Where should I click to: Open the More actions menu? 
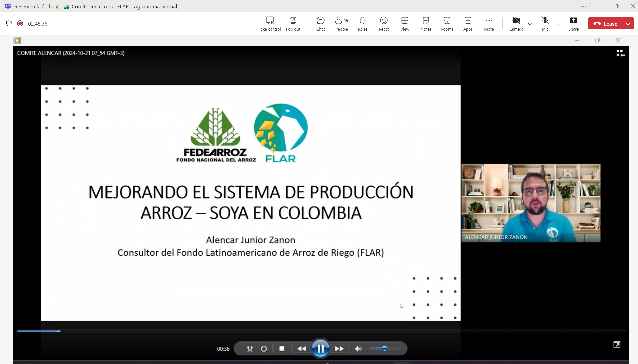click(489, 24)
